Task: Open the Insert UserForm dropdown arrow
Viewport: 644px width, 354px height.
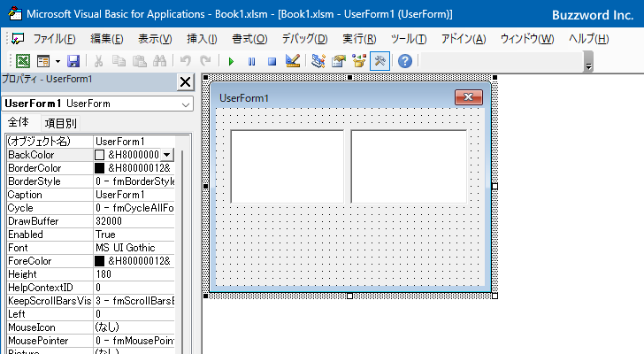Action: coord(57,62)
